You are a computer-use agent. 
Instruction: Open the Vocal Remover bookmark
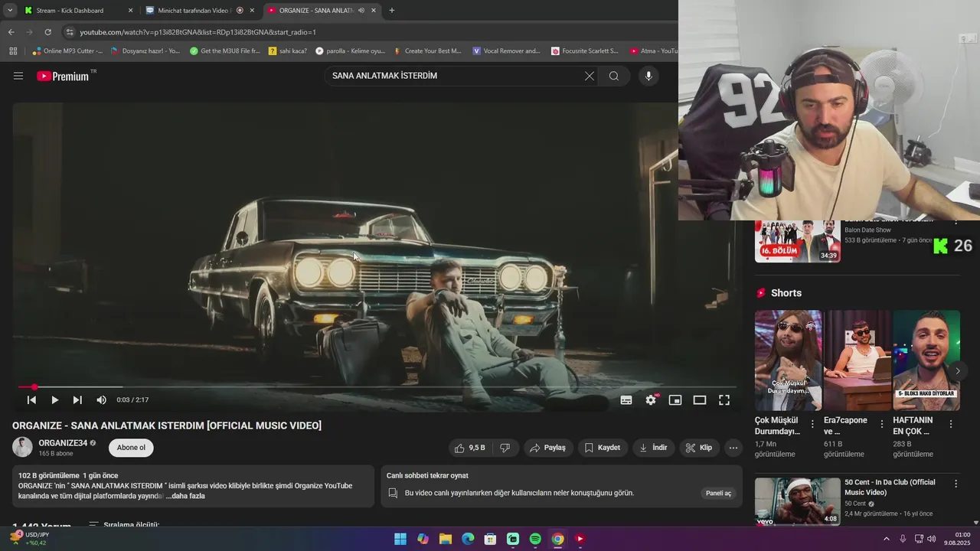(x=508, y=51)
